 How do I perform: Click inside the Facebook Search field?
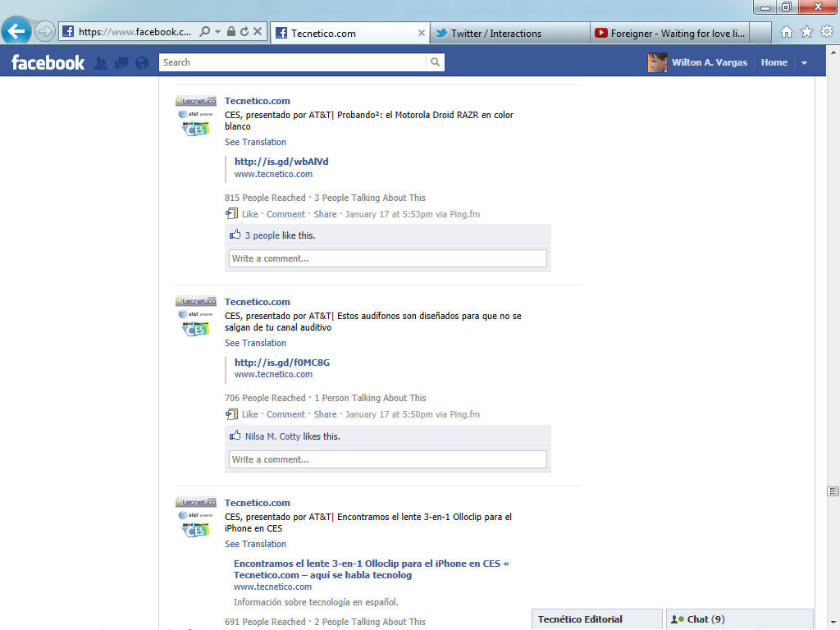coord(293,62)
